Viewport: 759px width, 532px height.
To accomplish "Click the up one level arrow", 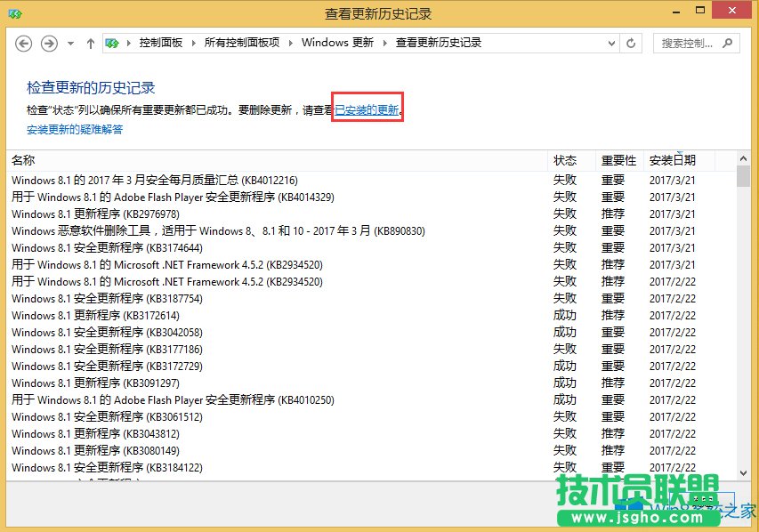I will click(x=90, y=43).
